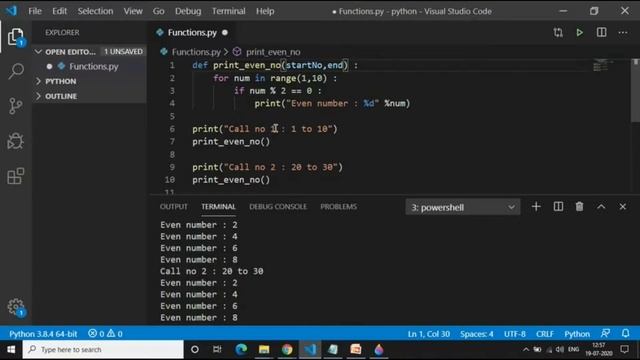Open the Help menu
The image size is (640, 360).
tap(265, 11)
